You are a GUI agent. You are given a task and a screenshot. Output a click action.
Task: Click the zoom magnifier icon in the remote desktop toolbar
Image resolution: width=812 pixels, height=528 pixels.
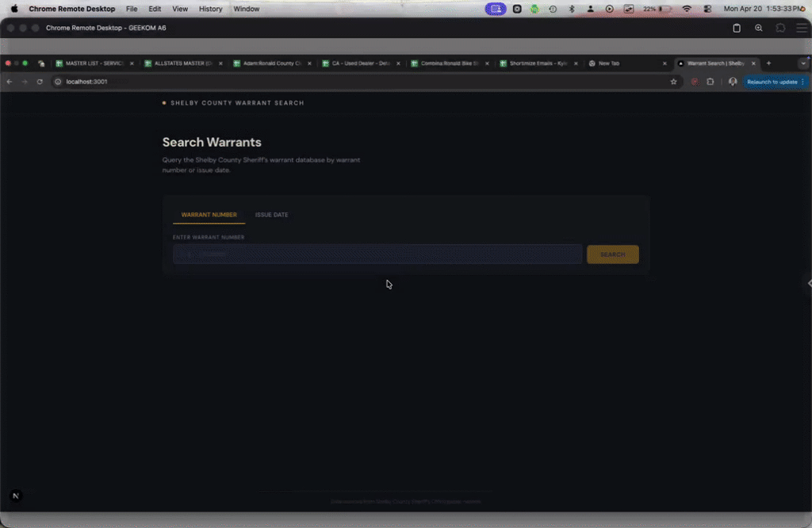[x=758, y=27]
